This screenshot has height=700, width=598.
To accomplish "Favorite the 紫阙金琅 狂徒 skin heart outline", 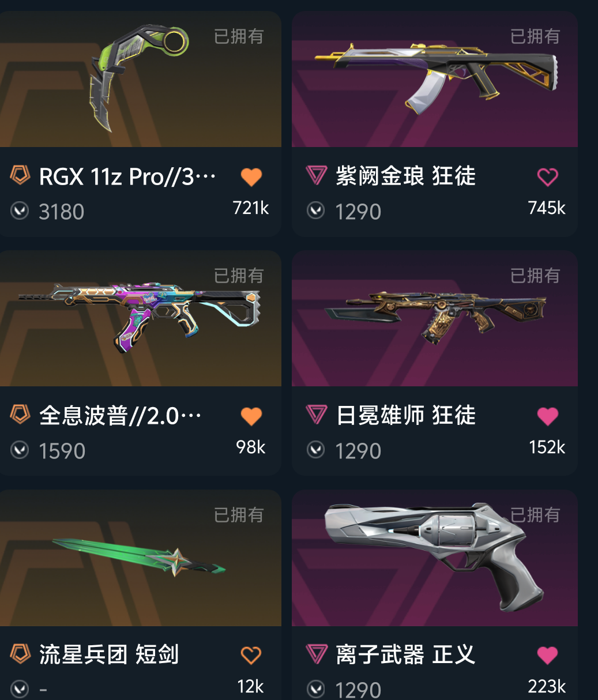I will pos(547,177).
